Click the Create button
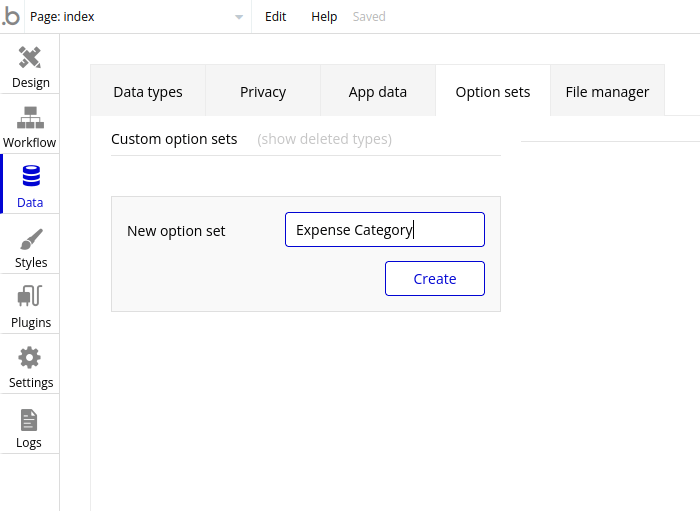Screen dimensions: 700x511 click(x=435, y=278)
